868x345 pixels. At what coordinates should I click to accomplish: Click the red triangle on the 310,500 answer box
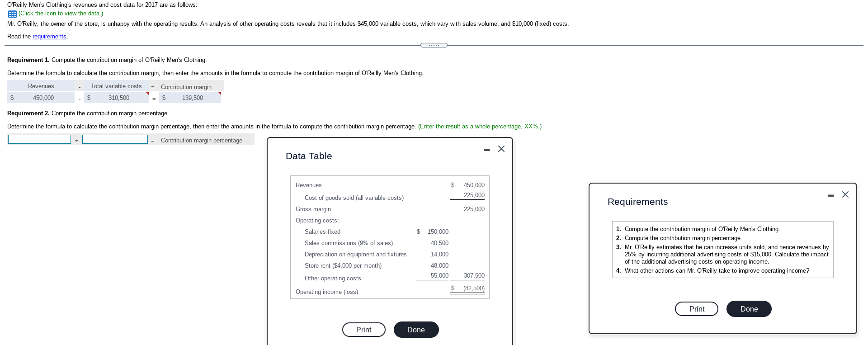click(147, 94)
